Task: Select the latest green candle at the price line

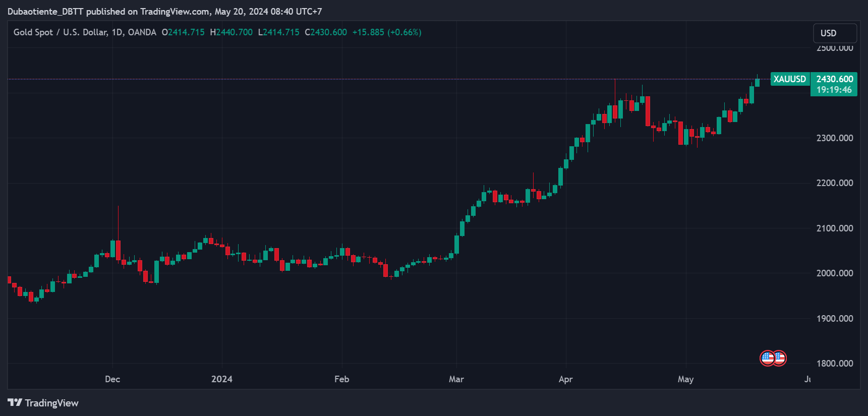Action: point(757,82)
